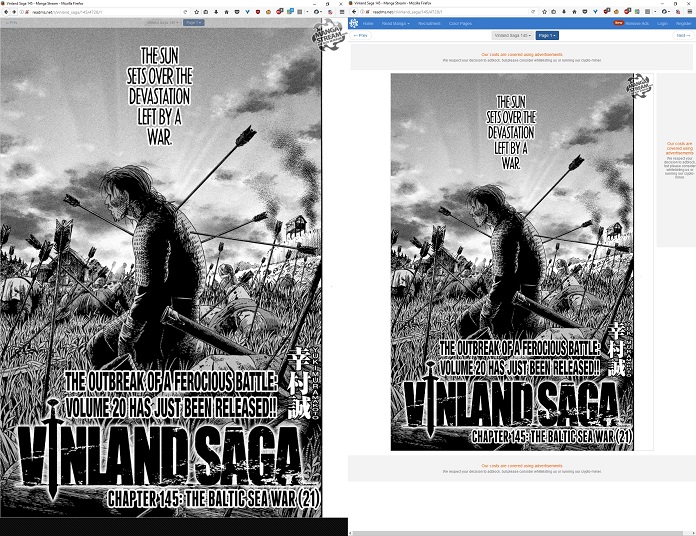Go to home page in right window
Viewport: 696px width, 536px height.
(574, 12)
